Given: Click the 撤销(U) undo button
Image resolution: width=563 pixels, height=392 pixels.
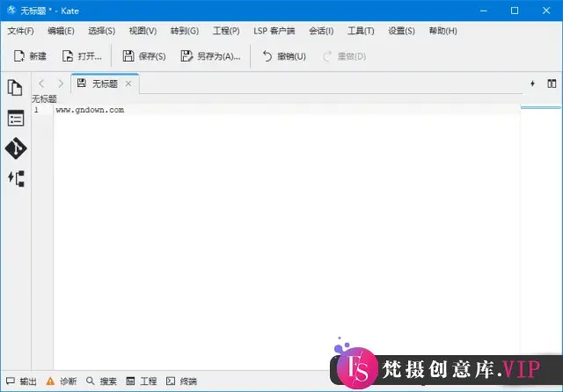Looking at the screenshot, I should [x=284, y=56].
